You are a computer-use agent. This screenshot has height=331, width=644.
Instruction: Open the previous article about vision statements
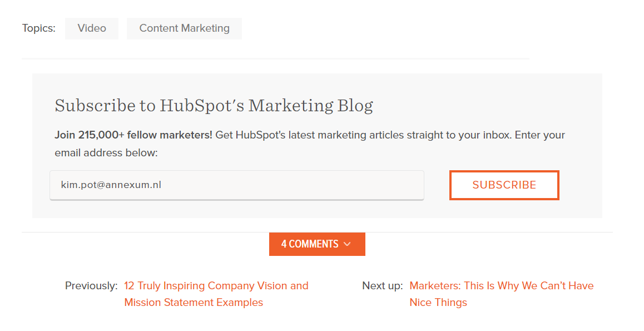coord(216,286)
